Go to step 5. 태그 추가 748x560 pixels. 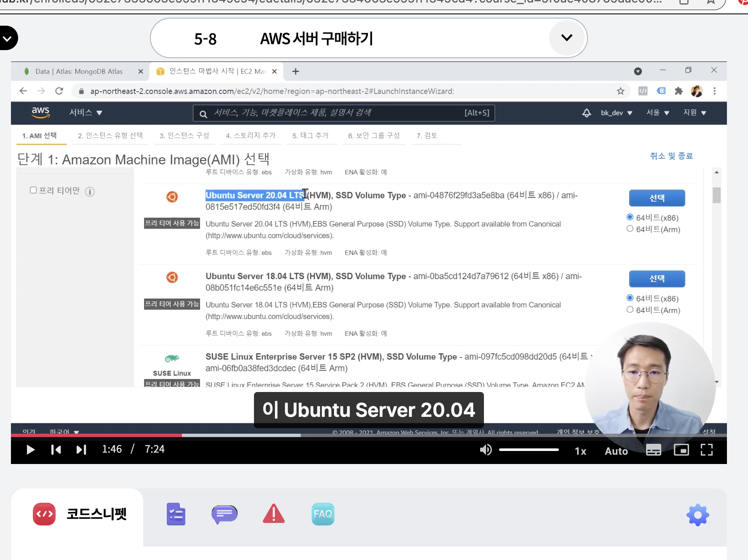point(310,136)
